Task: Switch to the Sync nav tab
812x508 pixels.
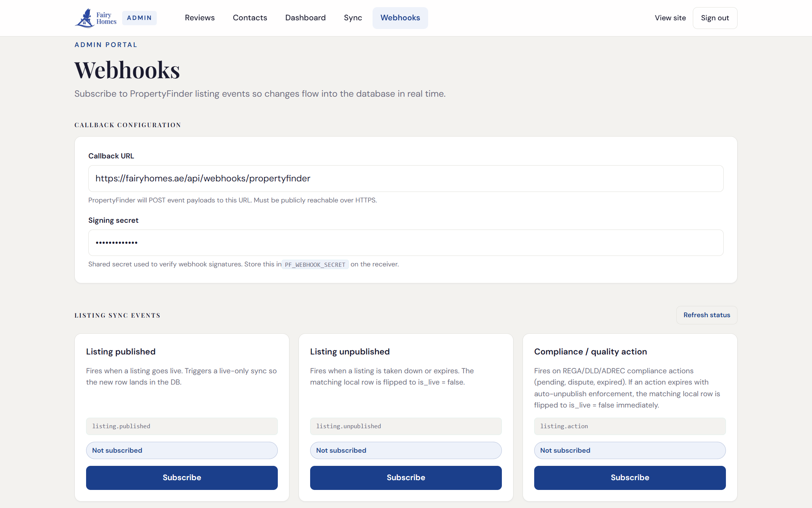Action: (x=353, y=18)
